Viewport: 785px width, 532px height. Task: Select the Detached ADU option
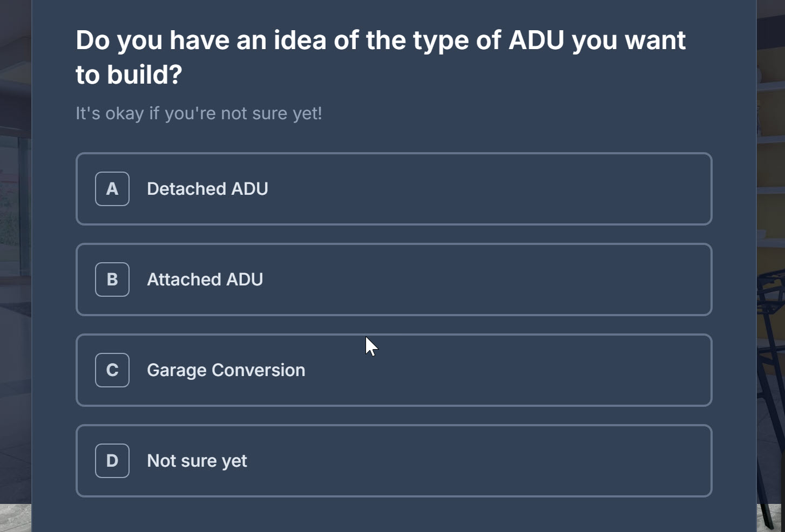tap(394, 189)
